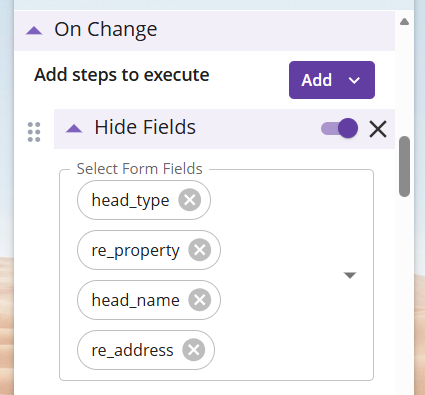
Task: Click the head_name chip label
Action: coord(135,300)
